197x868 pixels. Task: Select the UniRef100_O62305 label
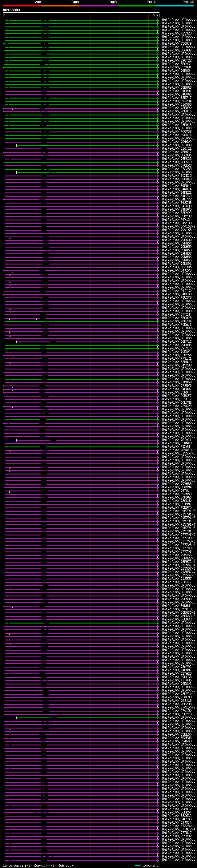[x=176, y=267]
